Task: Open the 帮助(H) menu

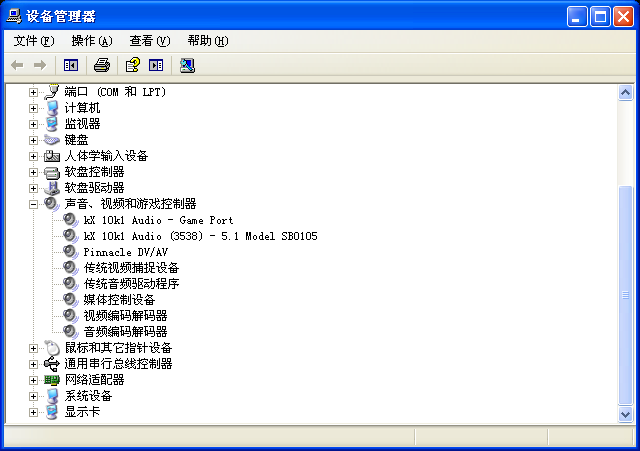Action: coord(208,41)
